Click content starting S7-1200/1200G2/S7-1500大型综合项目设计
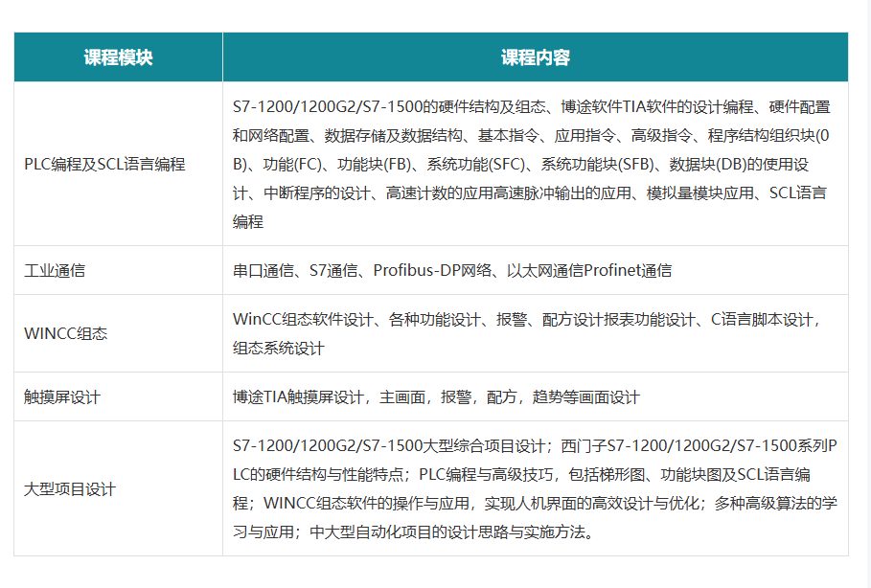871x588 pixels. point(536,488)
